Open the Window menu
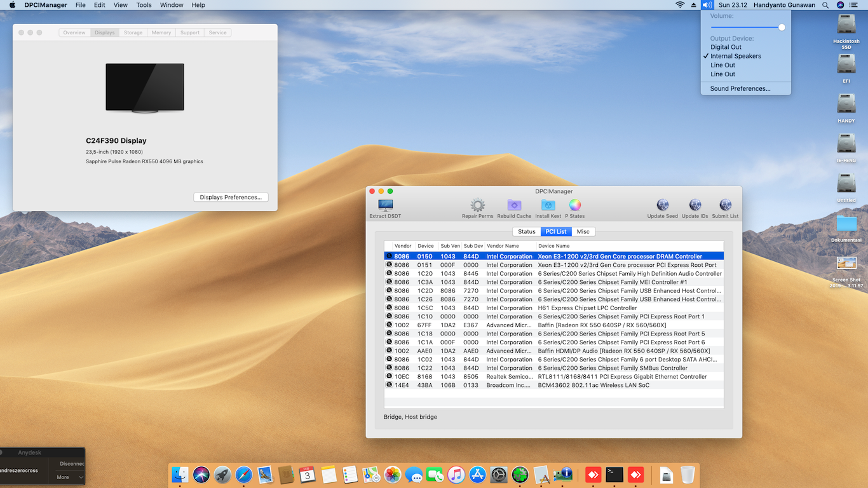The image size is (868, 488). click(172, 5)
